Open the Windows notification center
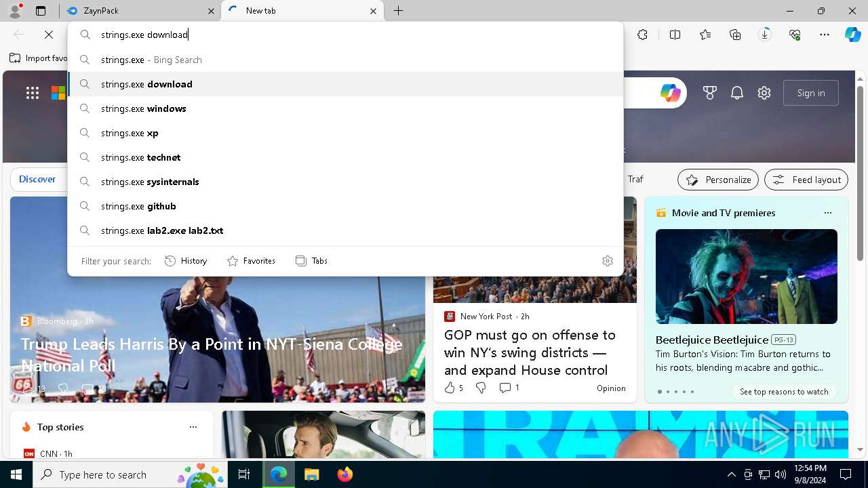The image size is (868, 488). 846,474
